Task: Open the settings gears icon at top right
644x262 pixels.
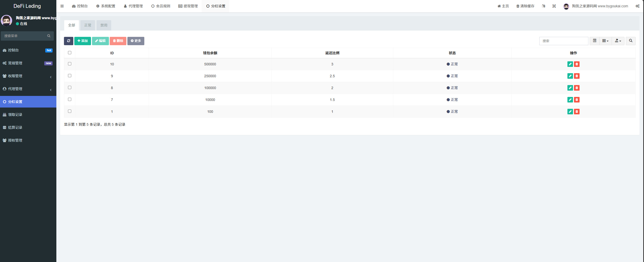Action: point(637,6)
